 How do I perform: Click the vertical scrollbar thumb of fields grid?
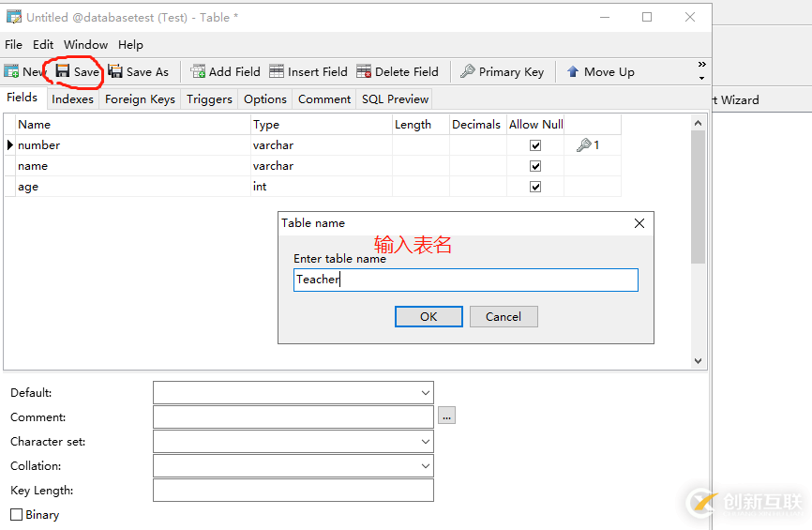click(x=698, y=197)
